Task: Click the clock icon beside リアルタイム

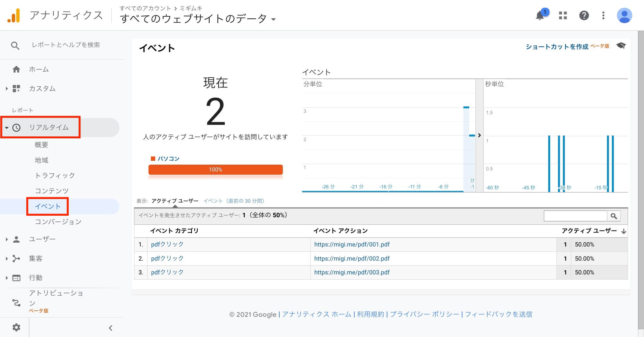Action: [16, 127]
